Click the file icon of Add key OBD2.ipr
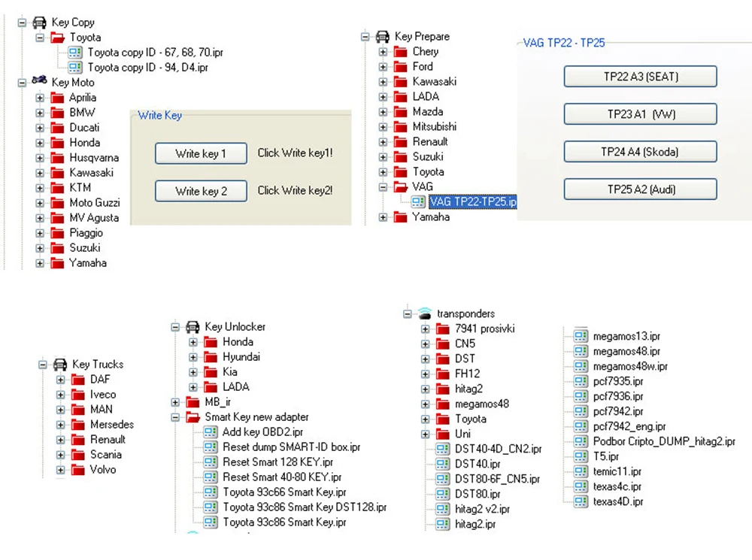This screenshot has width=752, height=560. 210,432
